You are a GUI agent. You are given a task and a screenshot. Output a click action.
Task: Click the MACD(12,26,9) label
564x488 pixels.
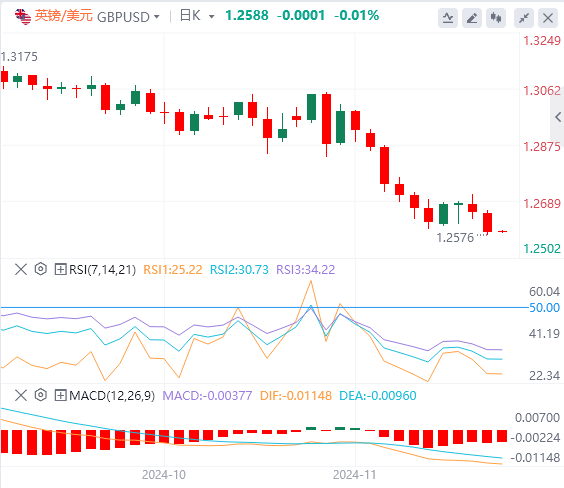click(x=112, y=396)
